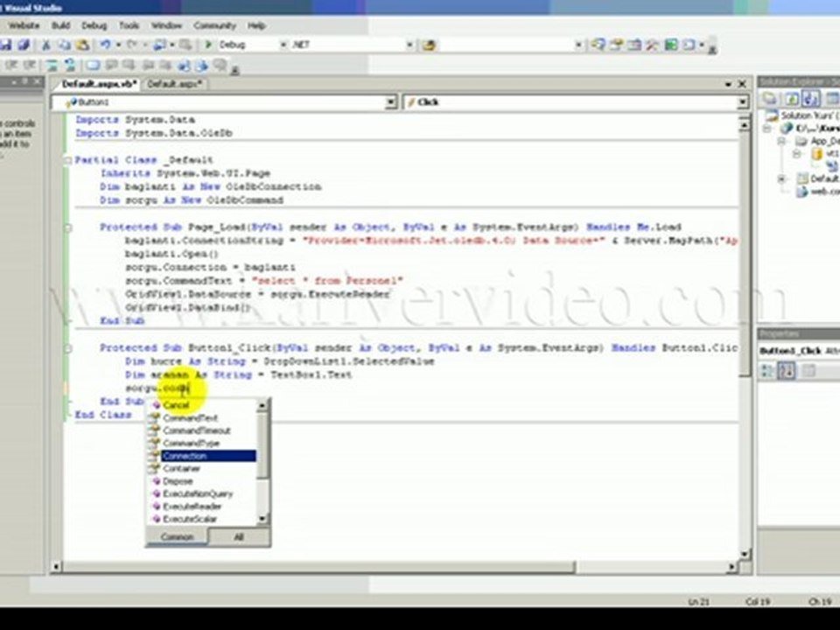This screenshot has height=630, width=840.
Task: Click the Copy toolbar icon
Action: [x=64, y=45]
